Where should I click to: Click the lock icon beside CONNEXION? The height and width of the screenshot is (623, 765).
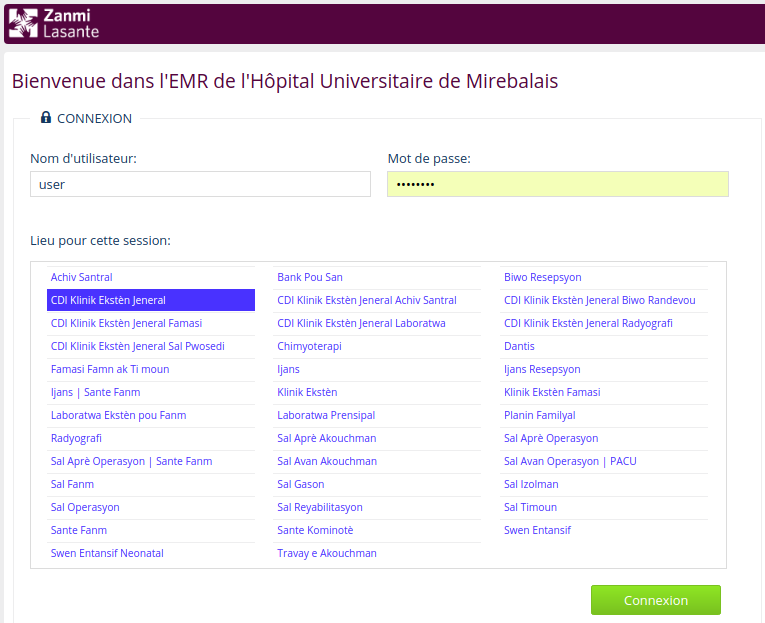46,117
